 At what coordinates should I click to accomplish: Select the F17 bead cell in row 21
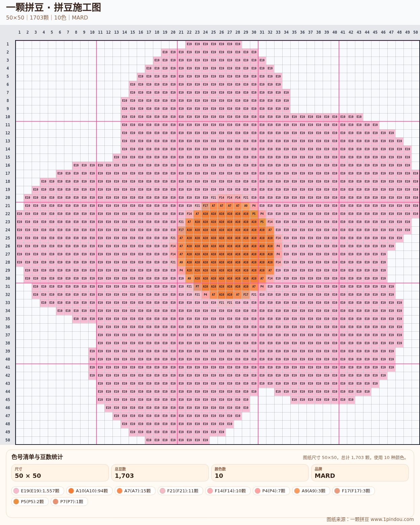[x=205, y=206]
